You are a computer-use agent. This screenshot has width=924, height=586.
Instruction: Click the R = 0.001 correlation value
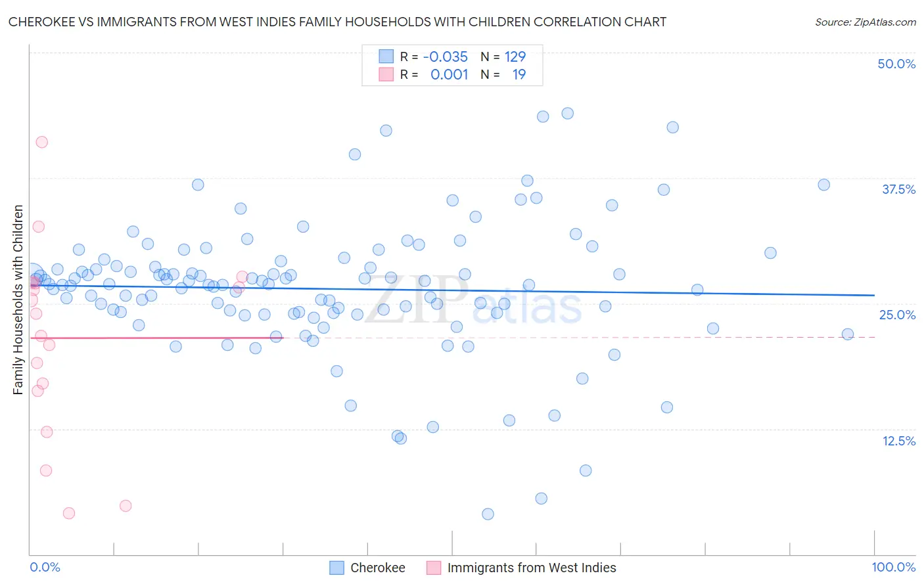(x=434, y=74)
